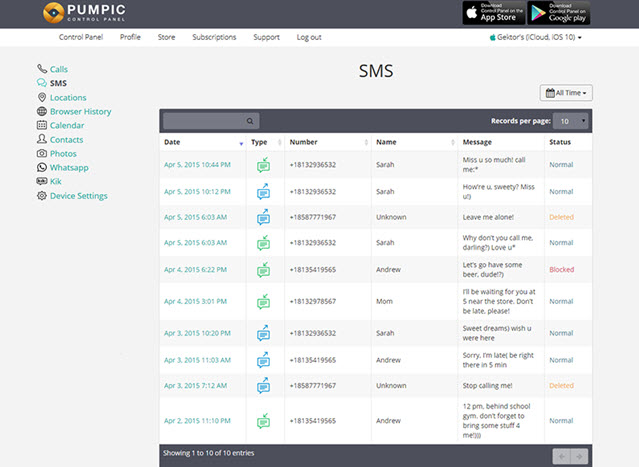
Task: Open Support in the top menu
Action: pos(266,37)
